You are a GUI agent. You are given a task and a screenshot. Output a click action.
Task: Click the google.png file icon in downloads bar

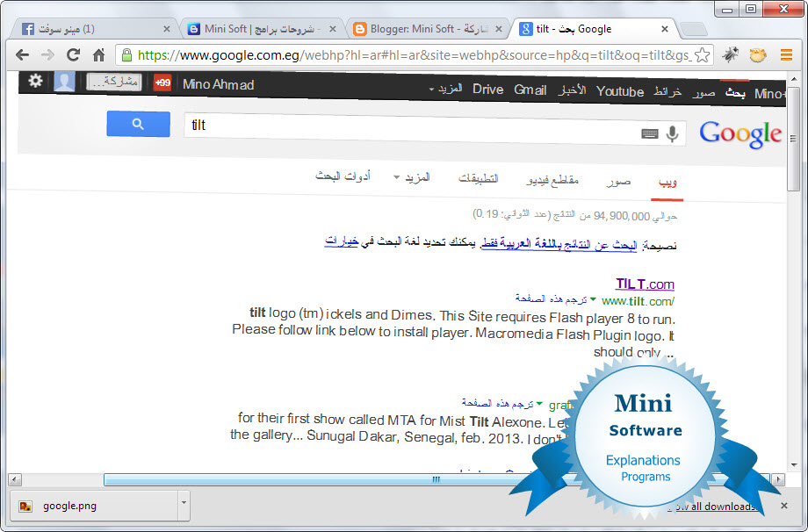click(x=25, y=507)
